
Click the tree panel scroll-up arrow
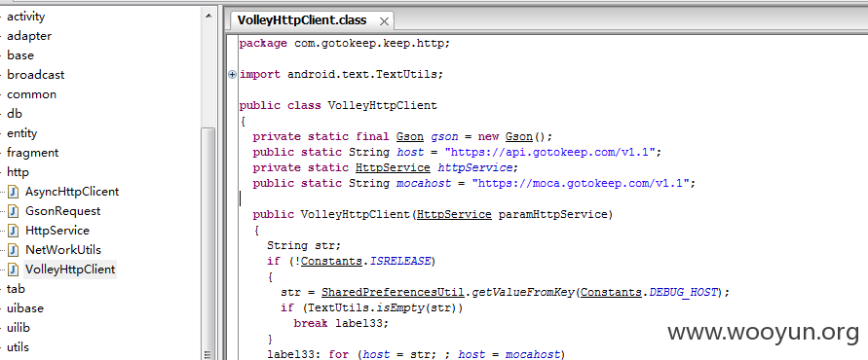point(208,16)
